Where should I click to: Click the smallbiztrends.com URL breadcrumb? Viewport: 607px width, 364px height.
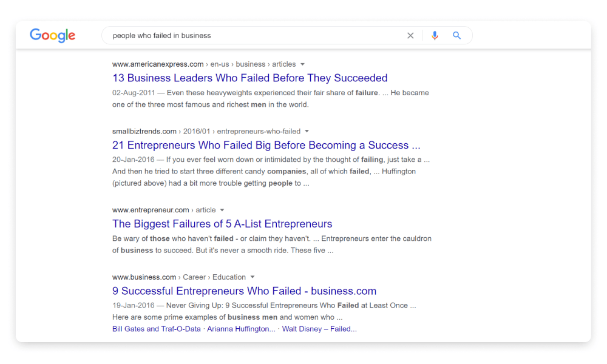pyautogui.click(x=144, y=131)
